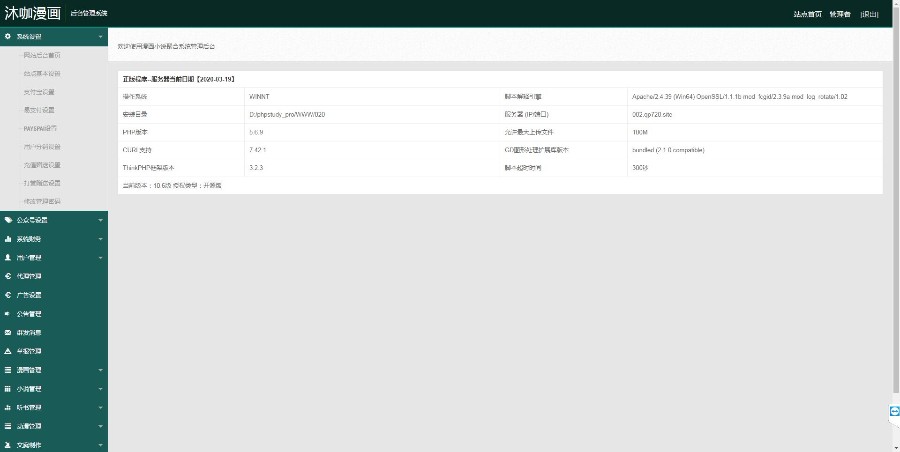Click the gear icon beside 系统管理
Image resolution: width=900 pixels, height=452 pixels.
click(9, 37)
